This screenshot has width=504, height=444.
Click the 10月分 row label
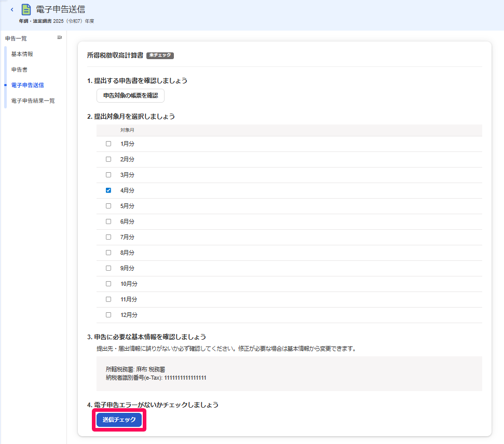[x=129, y=284]
